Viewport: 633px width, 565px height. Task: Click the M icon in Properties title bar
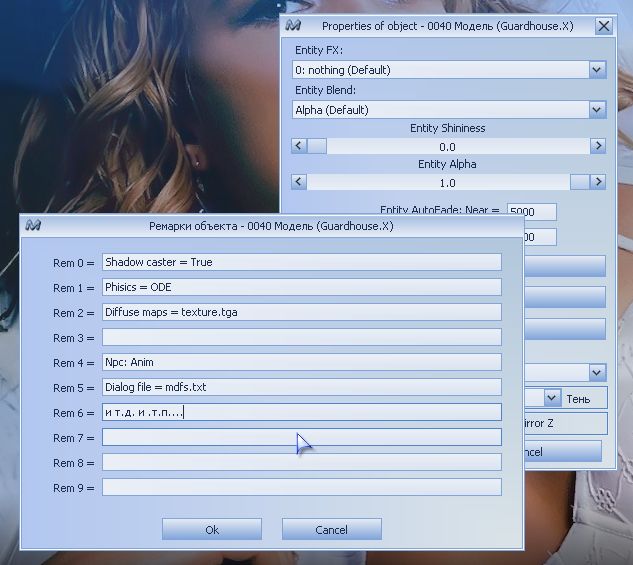(x=294, y=26)
